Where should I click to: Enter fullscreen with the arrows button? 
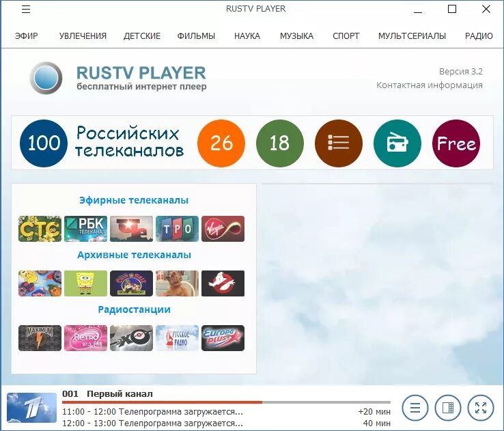(481, 408)
